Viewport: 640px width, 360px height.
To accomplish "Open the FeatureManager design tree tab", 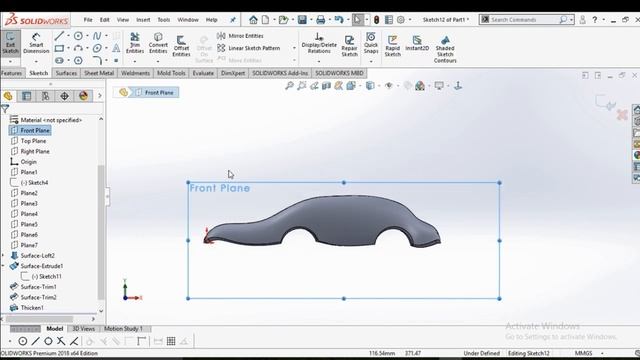I will coord(8,96).
